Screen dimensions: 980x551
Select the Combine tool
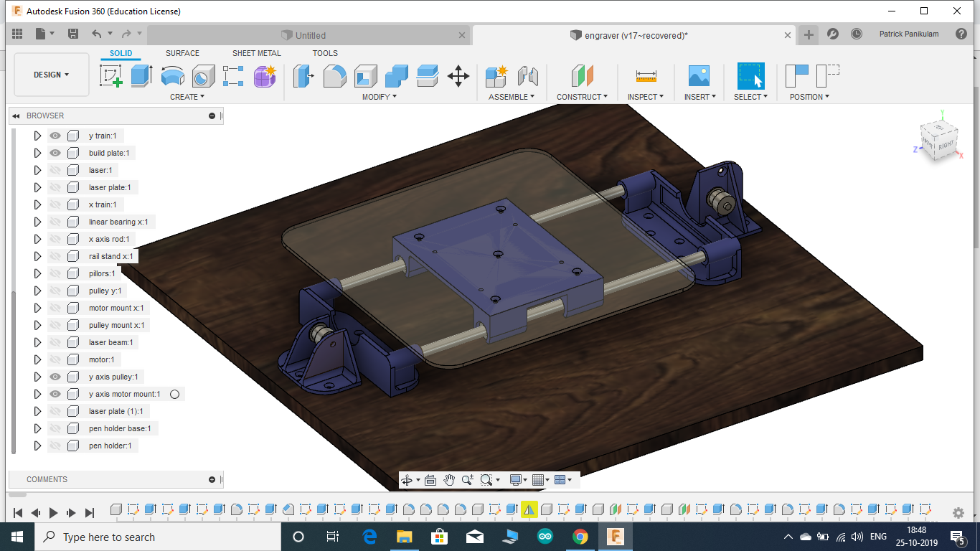click(x=397, y=75)
